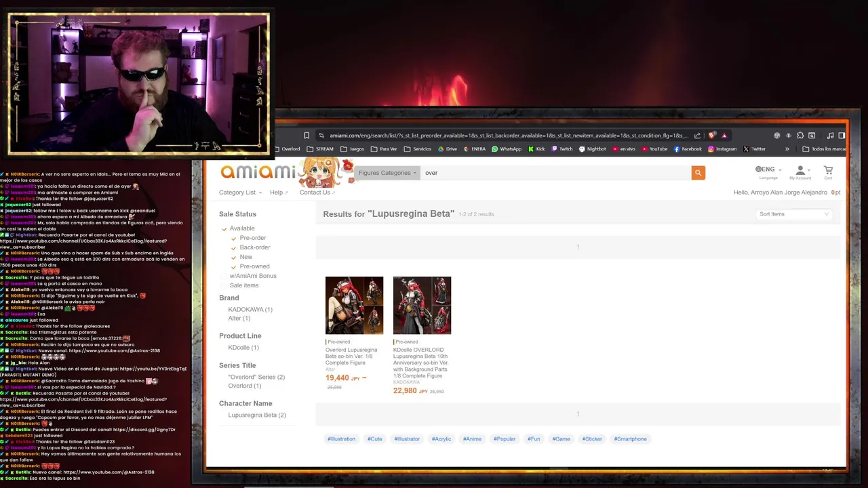The width and height of the screenshot is (868, 488).
Task: Filter by brand Alter (1)
Action: [239, 319]
